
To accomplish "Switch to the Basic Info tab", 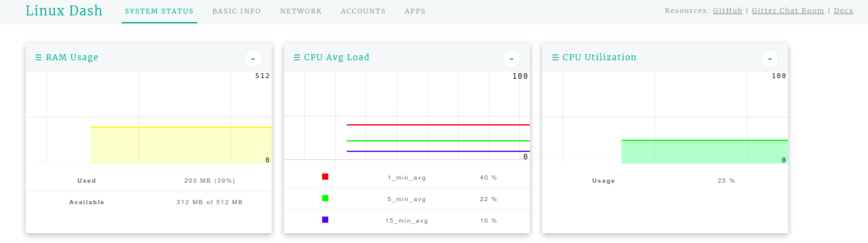I will tap(237, 11).
